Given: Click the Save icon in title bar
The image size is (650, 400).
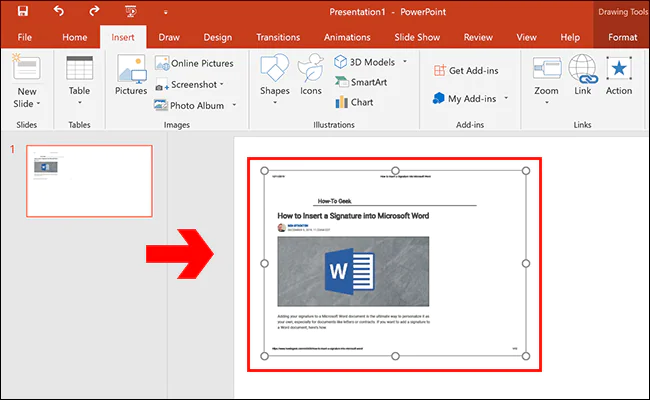Looking at the screenshot, I should (22, 12).
